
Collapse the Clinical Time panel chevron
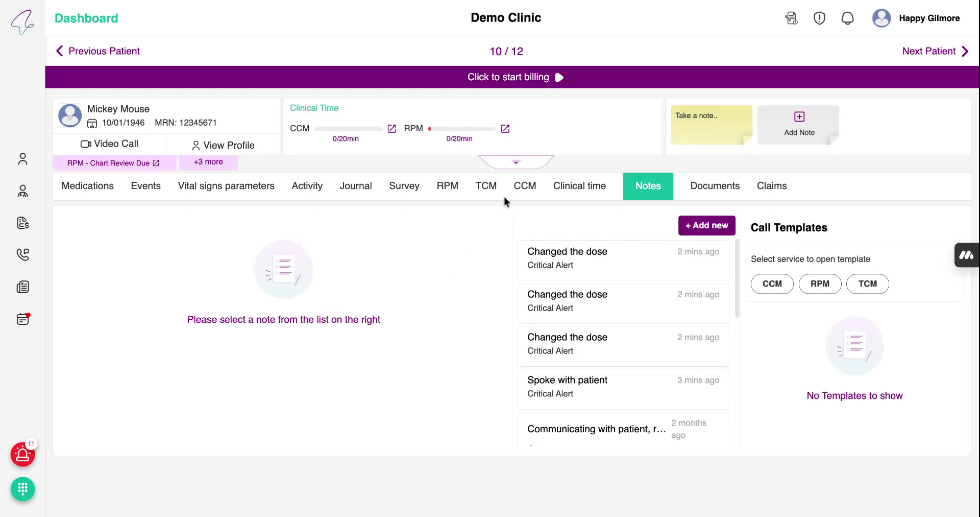pos(516,161)
